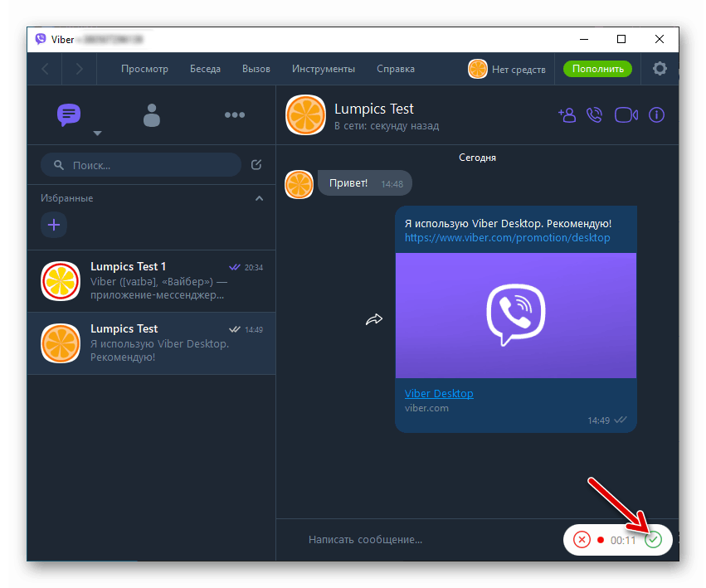Go back with navigation arrow
This screenshot has width=706, height=588.
[x=45, y=69]
